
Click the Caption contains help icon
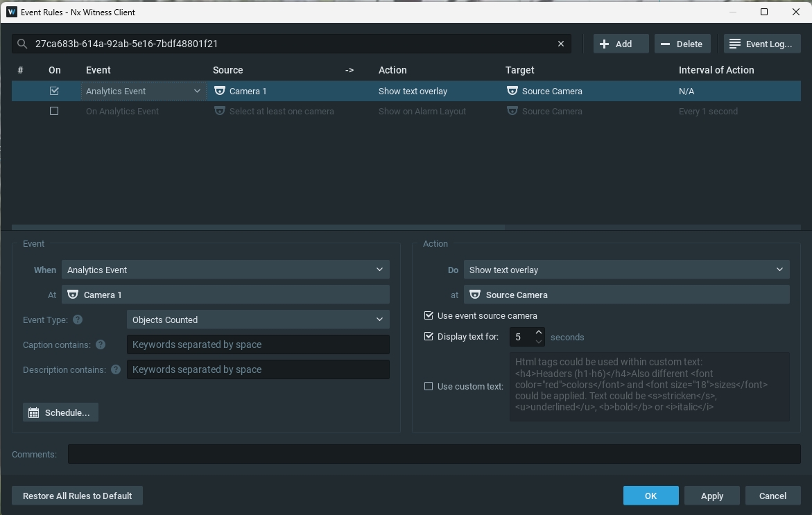(101, 344)
